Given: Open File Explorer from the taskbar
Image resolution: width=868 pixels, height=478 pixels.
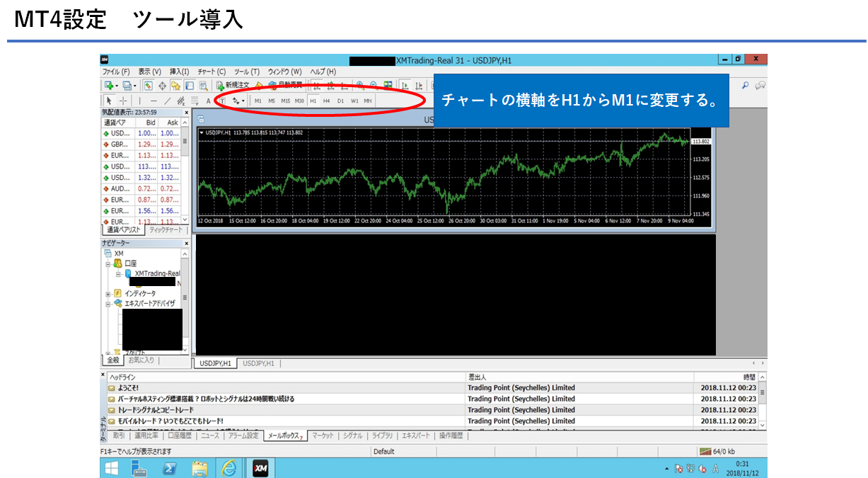Looking at the screenshot, I should click(x=199, y=468).
